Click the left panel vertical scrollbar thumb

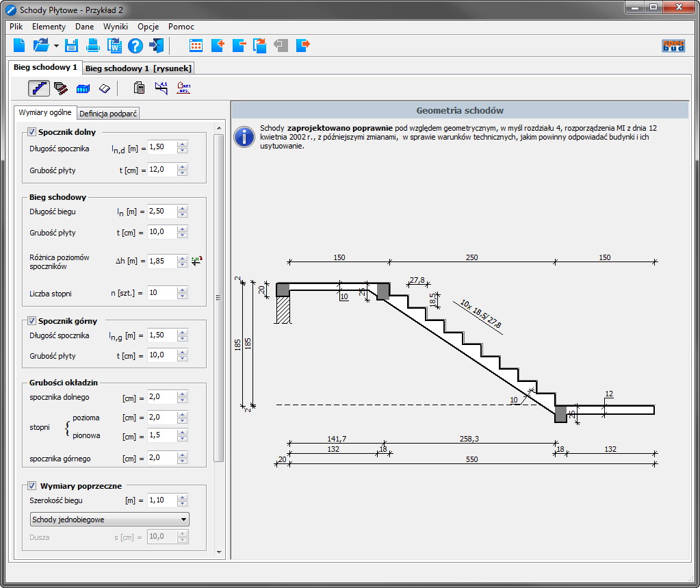(x=219, y=297)
